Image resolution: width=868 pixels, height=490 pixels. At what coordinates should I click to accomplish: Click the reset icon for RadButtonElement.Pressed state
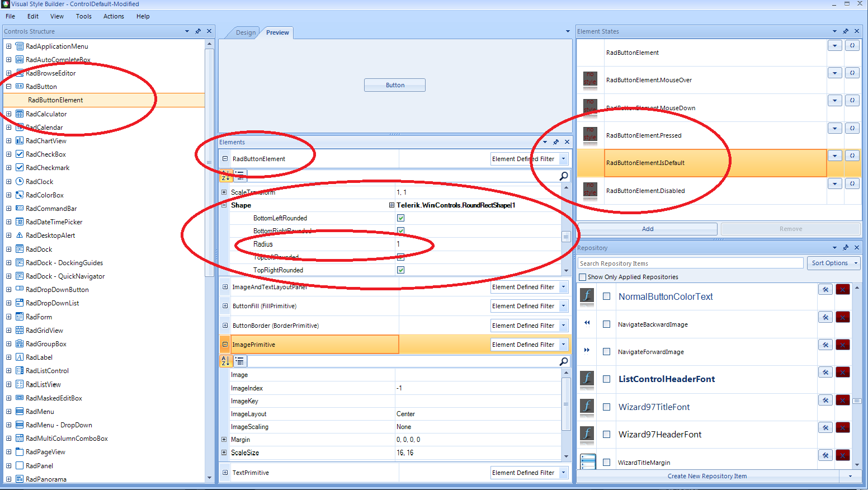click(852, 128)
